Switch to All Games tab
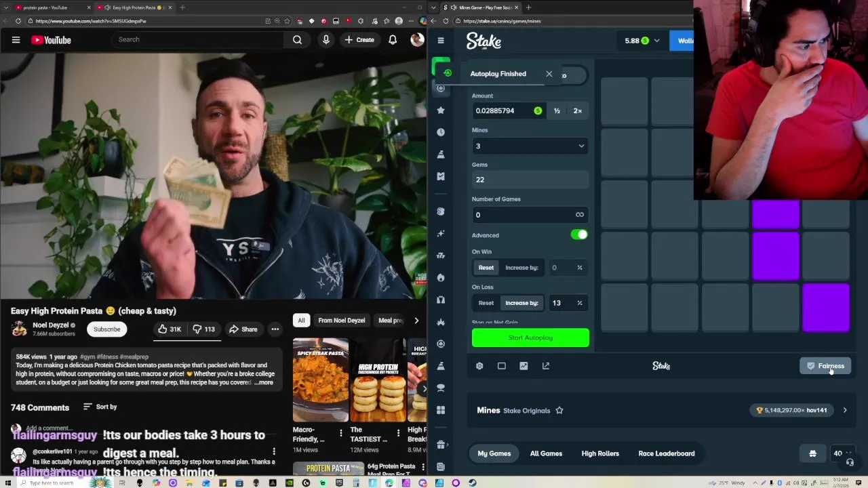This screenshot has width=868, height=488. click(x=546, y=453)
